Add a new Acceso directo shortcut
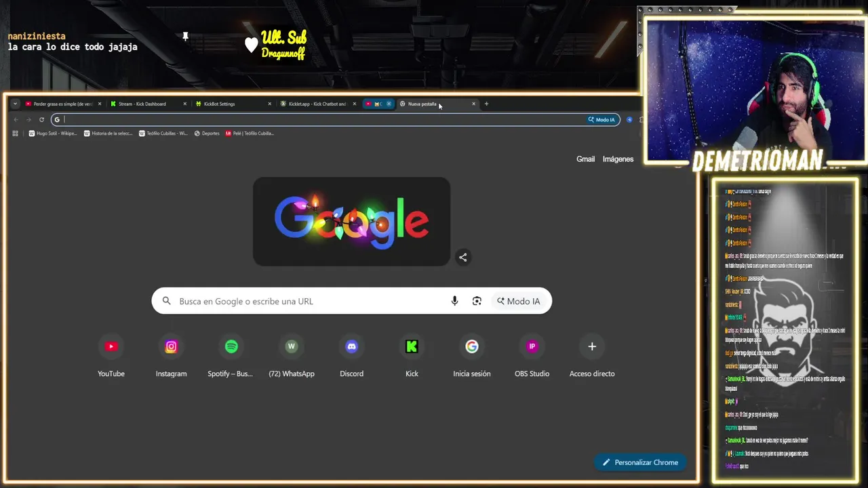The height and width of the screenshot is (488, 868). [x=592, y=356]
